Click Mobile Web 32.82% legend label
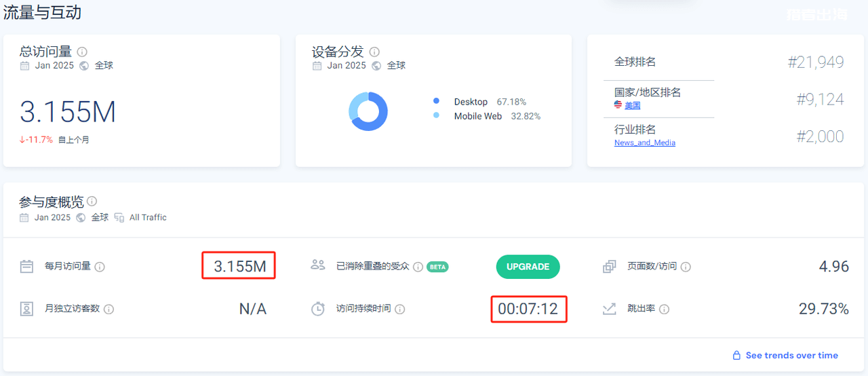The width and height of the screenshot is (868, 376). click(497, 116)
